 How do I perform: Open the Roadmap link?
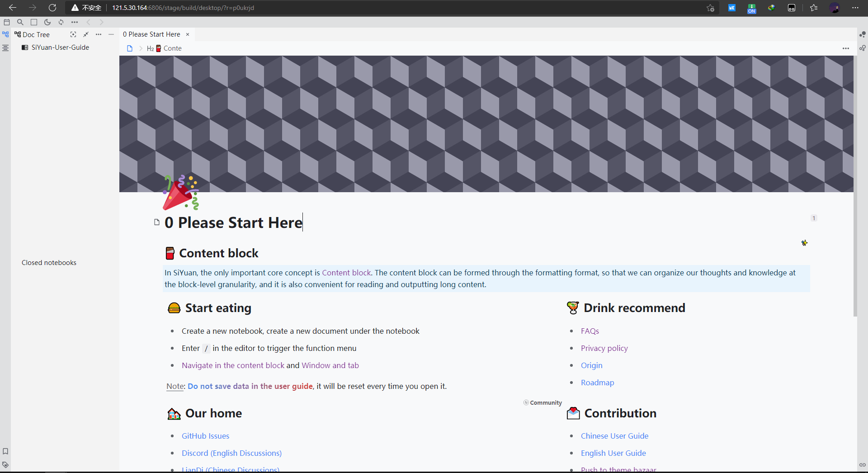[x=598, y=383]
